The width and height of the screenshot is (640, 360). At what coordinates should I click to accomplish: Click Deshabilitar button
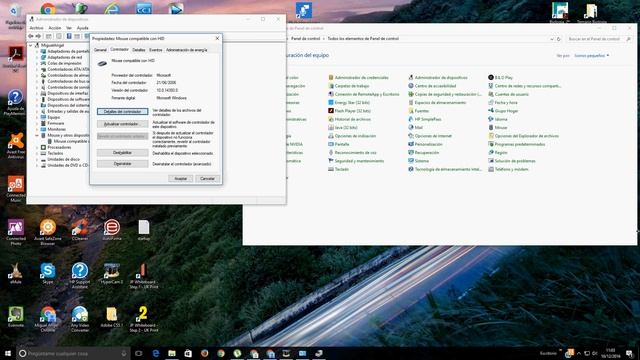point(122,153)
